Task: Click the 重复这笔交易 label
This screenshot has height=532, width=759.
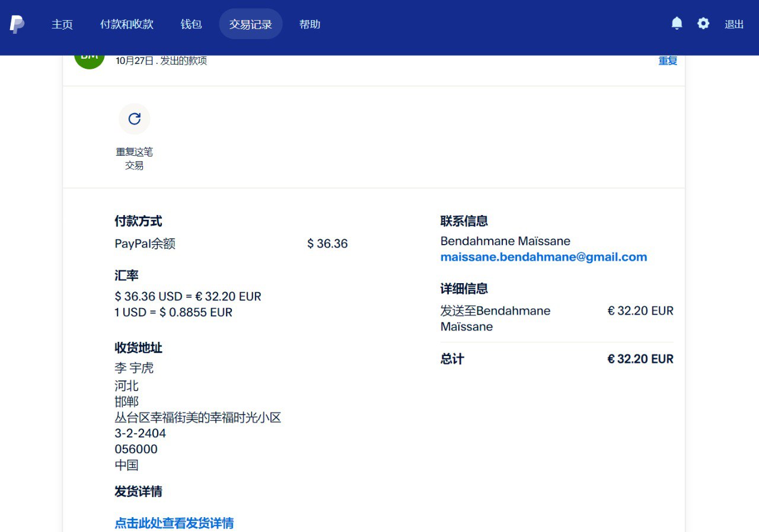Action: pos(135,159)
